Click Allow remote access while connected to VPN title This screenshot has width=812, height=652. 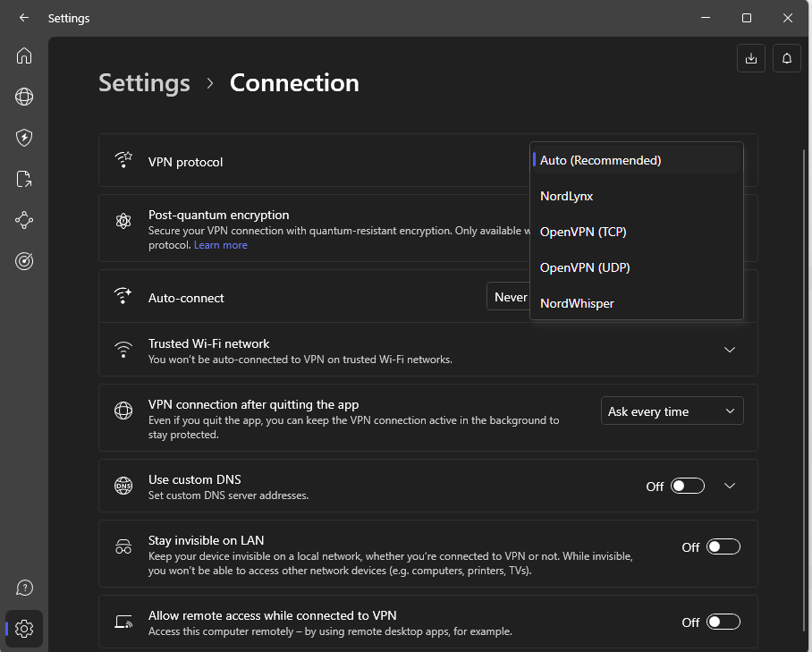[x=273, y=615]
